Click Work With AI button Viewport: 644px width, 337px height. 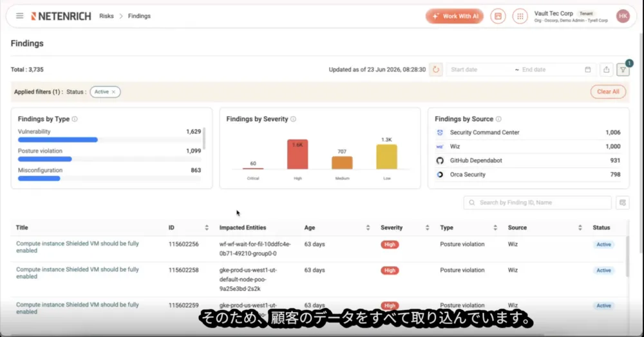[x=455, y=16]
